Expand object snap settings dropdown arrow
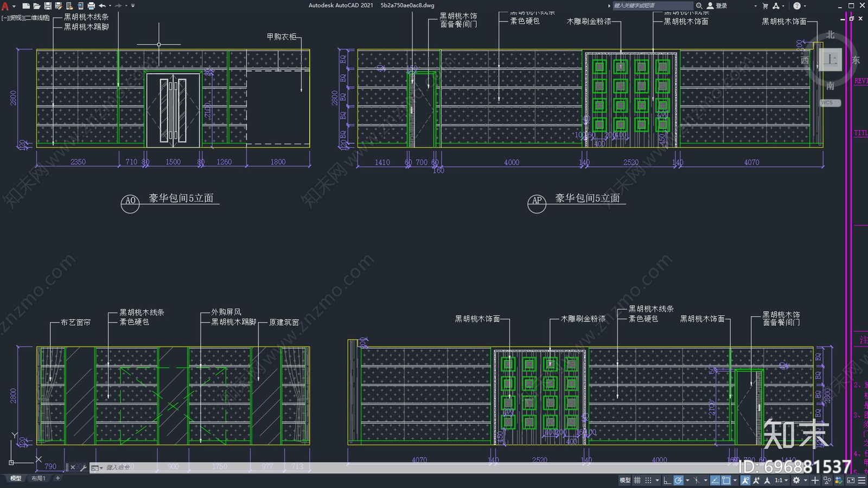 tap(735, 480)
